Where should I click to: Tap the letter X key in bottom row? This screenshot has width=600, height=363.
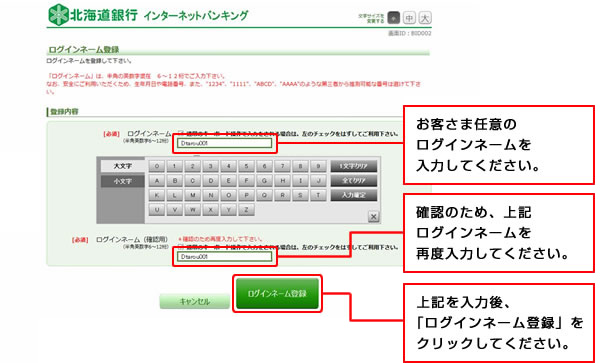[x=210, y=210]
